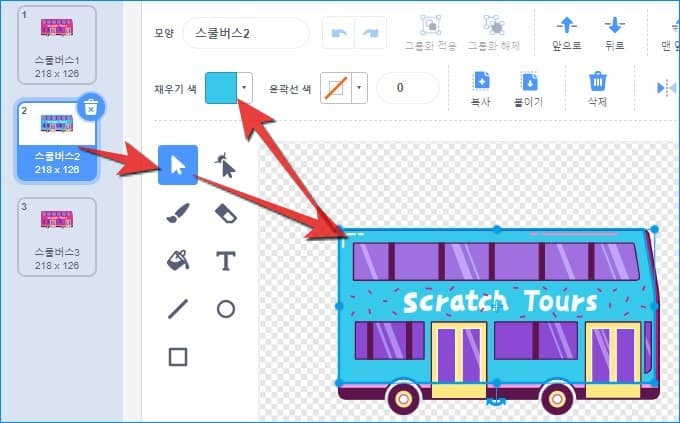The image size is (680, 423).
Task: Click the top-middle selection handle
Action: 497,229
